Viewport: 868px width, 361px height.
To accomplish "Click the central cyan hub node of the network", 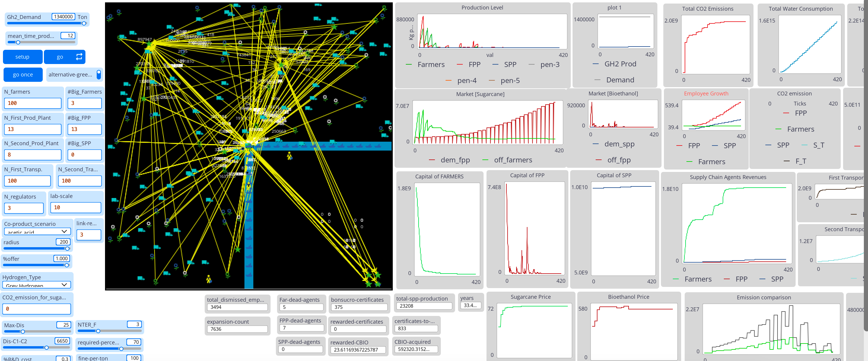I will point(248,145).
